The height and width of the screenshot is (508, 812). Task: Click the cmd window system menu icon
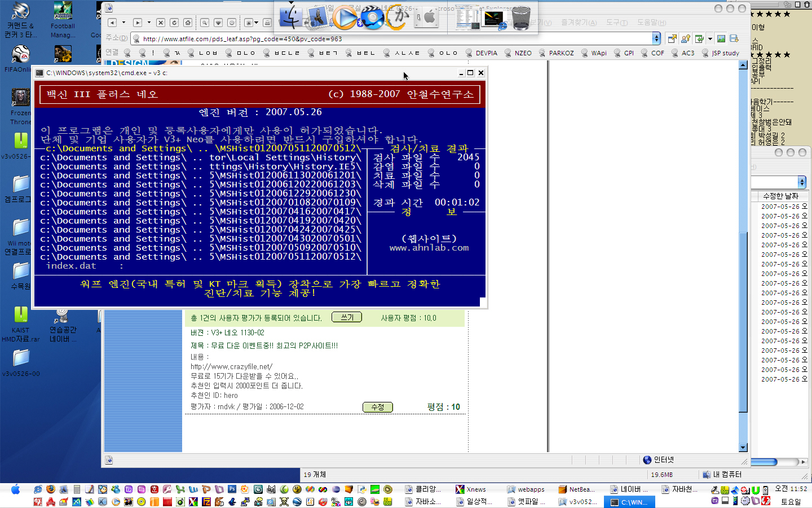(x=39, y=73)
